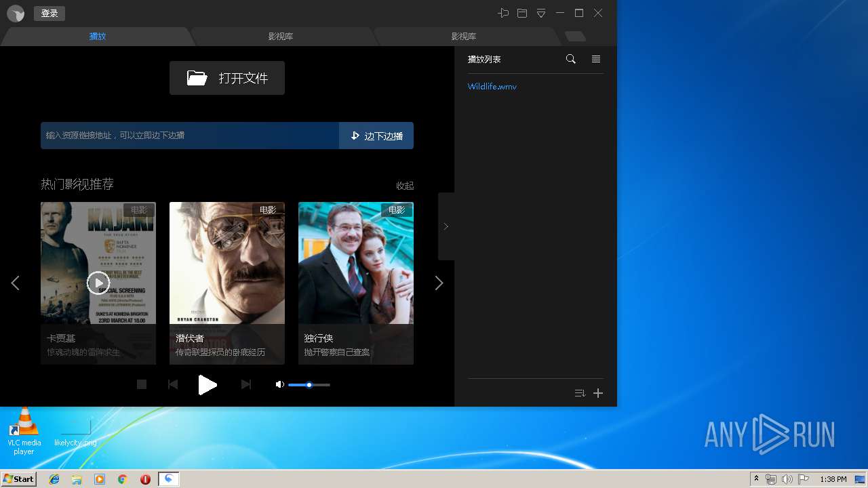Click the 电影 tag on 独行侠 poster

pos(397,210)
